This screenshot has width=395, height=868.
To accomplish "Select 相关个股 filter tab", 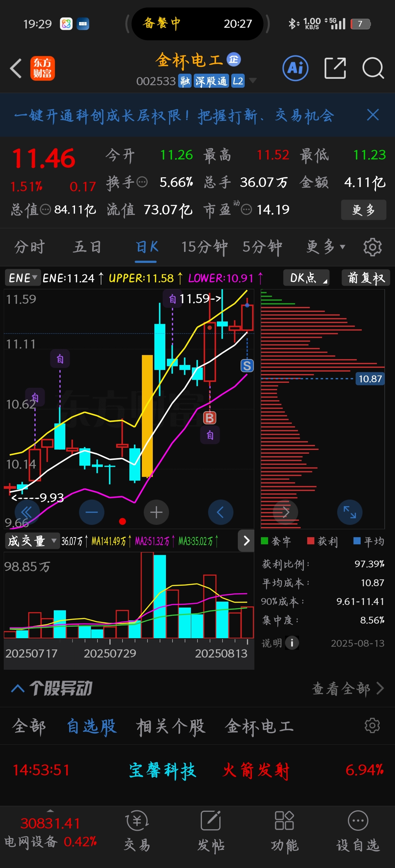I will 171,726.
